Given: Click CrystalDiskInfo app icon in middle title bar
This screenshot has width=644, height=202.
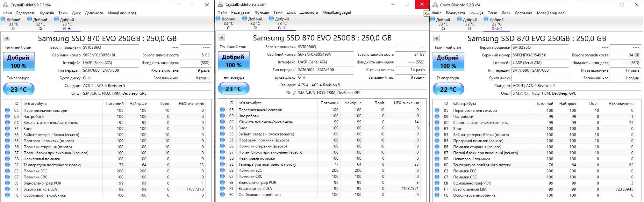Looking at the screenshot, I should (x=220, y=4).
